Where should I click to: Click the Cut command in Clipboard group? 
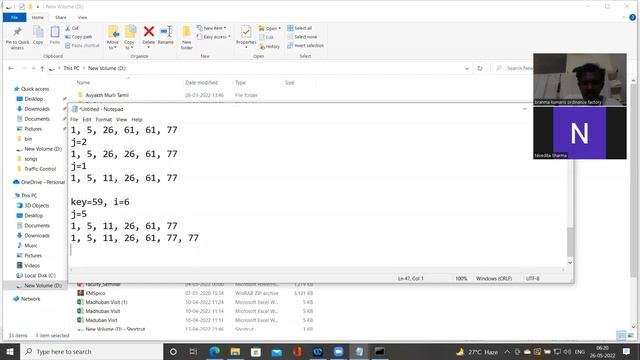(x=72, y=28)
